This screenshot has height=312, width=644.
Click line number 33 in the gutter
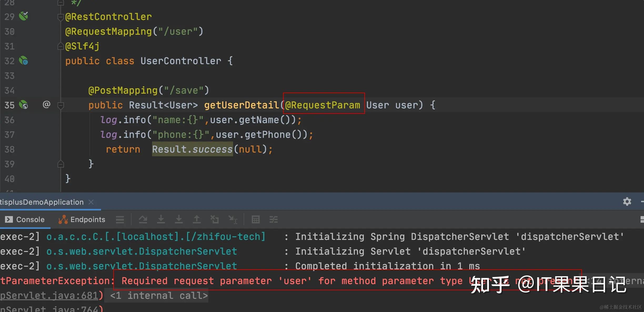point(9,76)
